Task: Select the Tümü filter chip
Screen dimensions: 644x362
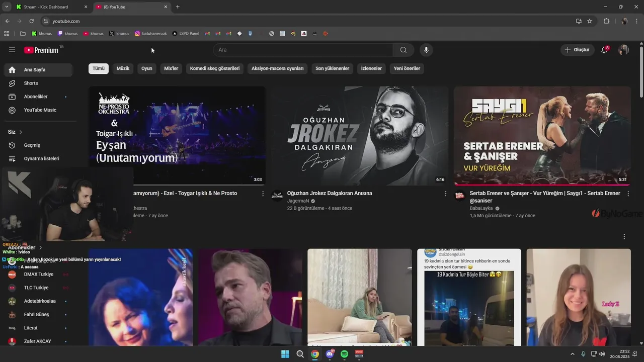Action: point(99,68)
